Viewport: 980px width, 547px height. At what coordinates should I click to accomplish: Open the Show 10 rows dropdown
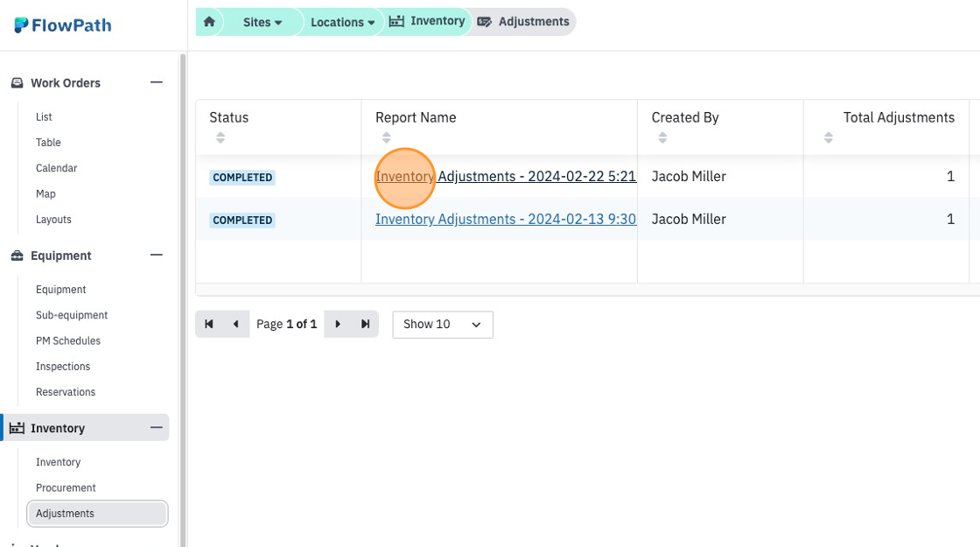(x=443, y=325)
